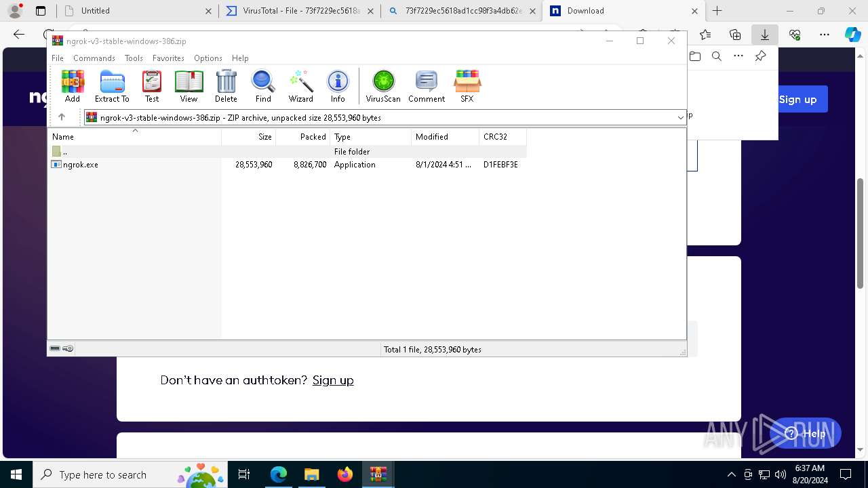Open Edge favorites star icon
The height and width of the screenshot is (488, 868).
705,35
